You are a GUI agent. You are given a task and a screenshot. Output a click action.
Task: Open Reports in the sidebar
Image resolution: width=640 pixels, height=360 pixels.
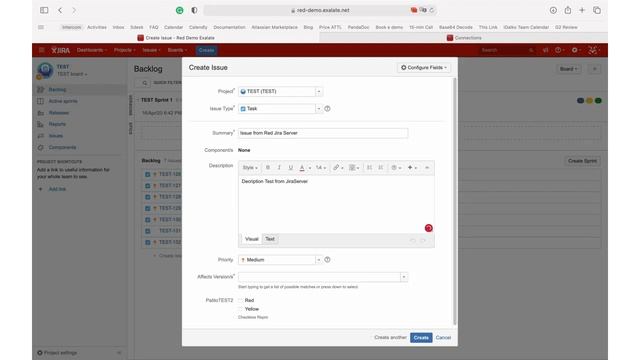click(57, 124)
